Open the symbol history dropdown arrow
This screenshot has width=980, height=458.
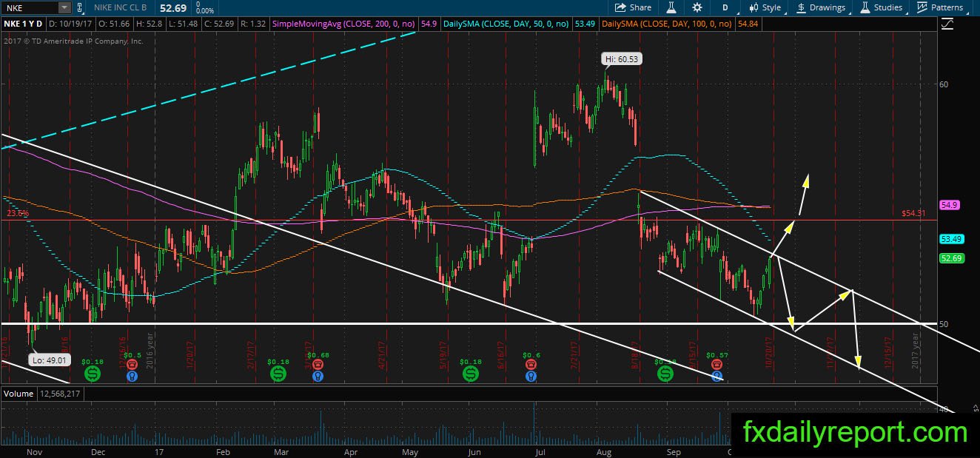[x=64, y=7]
